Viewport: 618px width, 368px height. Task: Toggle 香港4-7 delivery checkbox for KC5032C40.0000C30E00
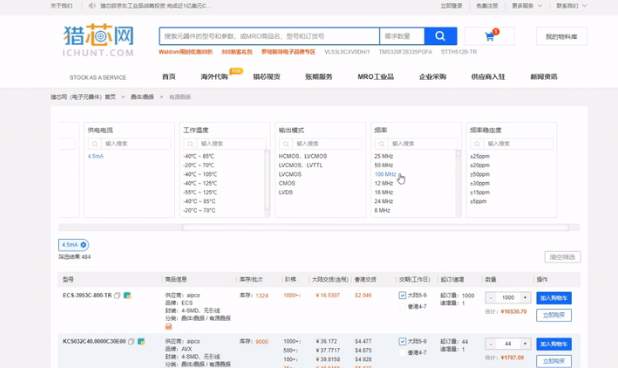click(402, 352)
